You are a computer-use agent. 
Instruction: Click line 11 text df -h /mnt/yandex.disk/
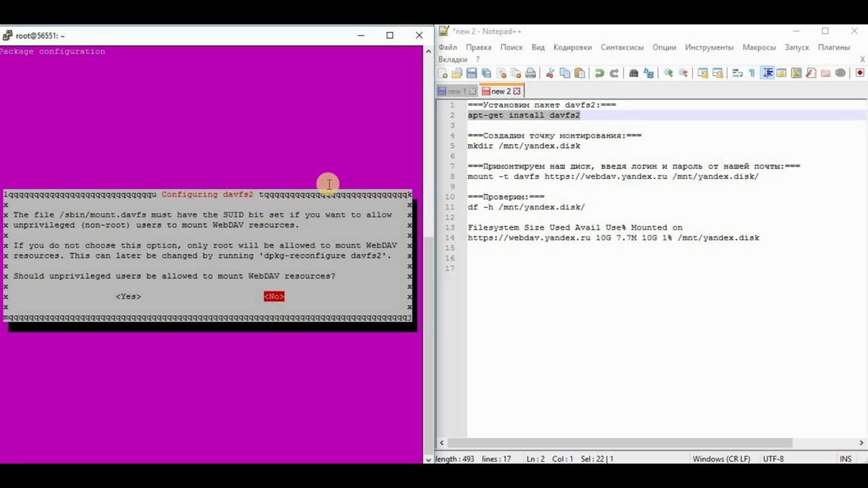coord(526,207)
